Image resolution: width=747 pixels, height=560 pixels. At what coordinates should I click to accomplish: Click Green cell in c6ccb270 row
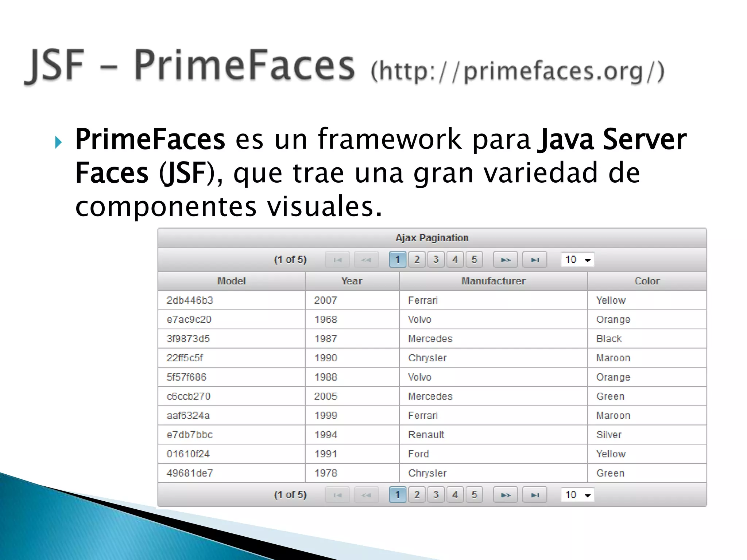click(x=647, y=396)
